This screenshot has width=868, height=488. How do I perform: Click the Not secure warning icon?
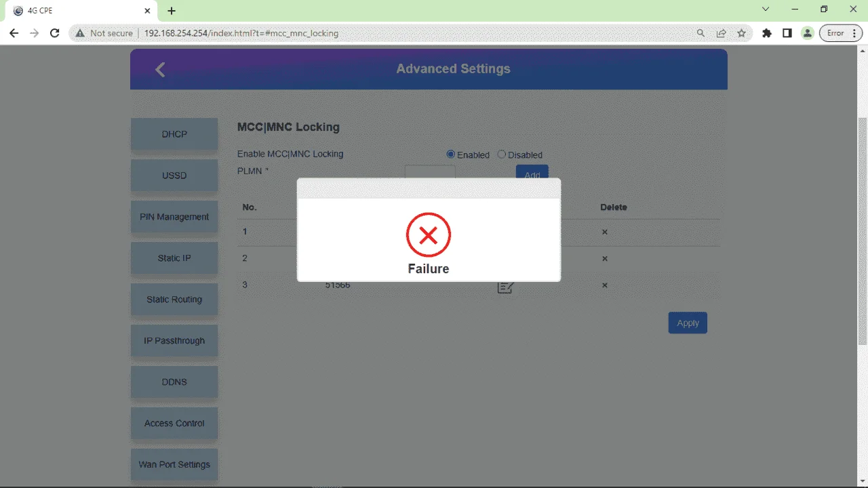pyautogui.click(x=80, y=33)
